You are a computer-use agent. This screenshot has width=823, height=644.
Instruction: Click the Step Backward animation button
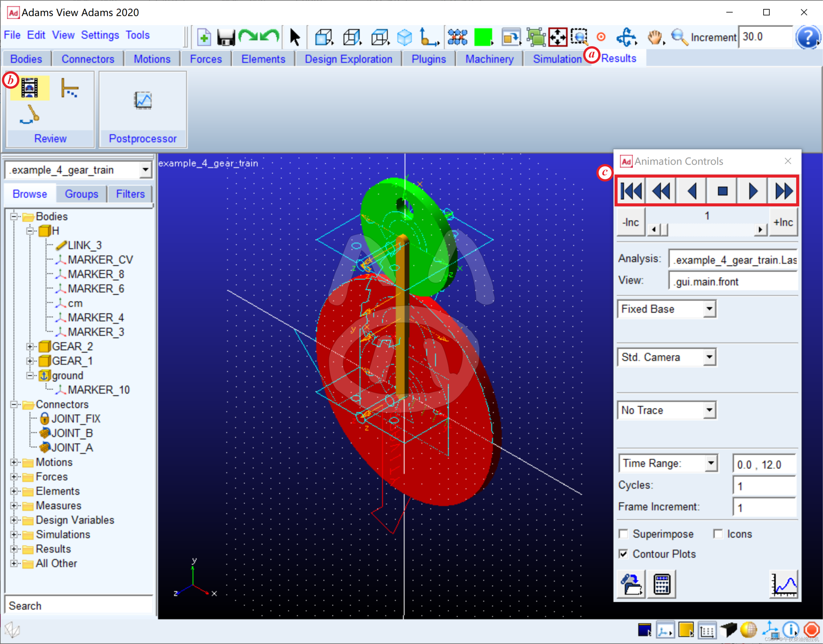(x=691, y=190)
